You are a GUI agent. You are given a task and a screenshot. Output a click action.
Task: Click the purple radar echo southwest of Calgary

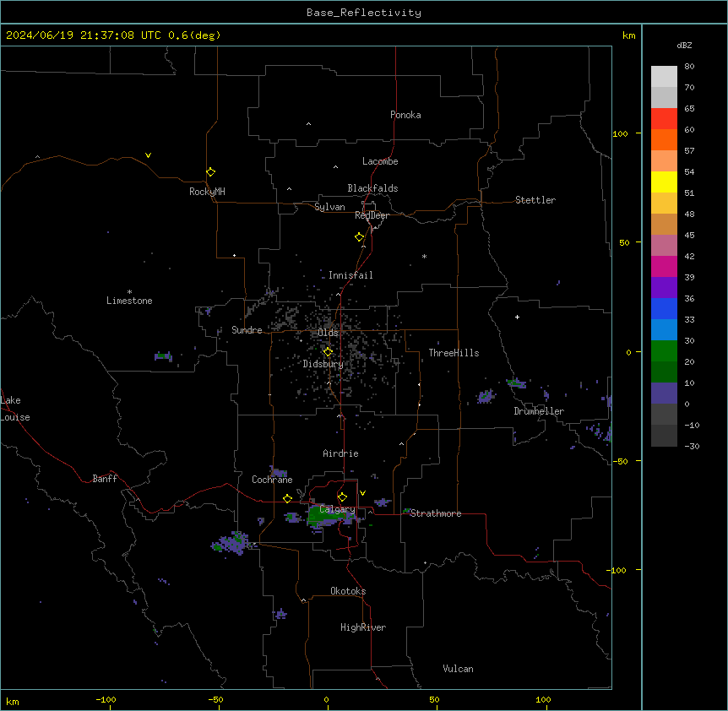pyautogui.click(x=232, y=542)
